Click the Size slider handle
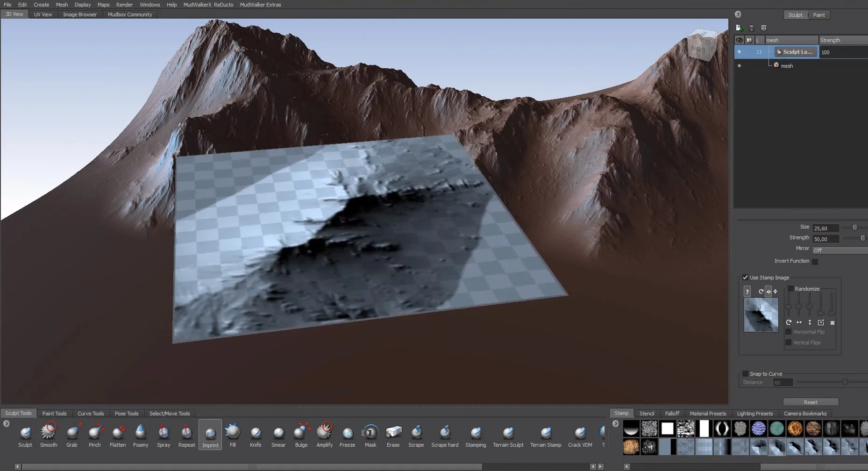Screen dimensions: 868x471 click(855, 228)
